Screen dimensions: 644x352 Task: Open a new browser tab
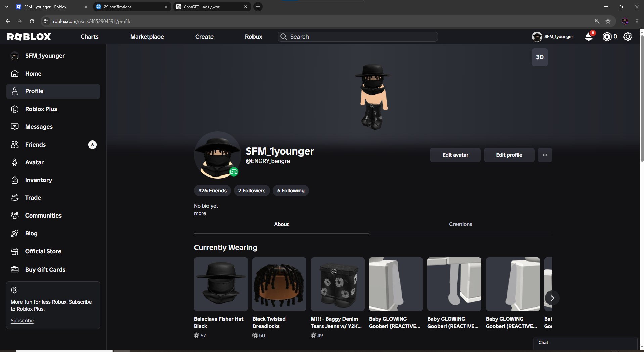pos(258,7)
